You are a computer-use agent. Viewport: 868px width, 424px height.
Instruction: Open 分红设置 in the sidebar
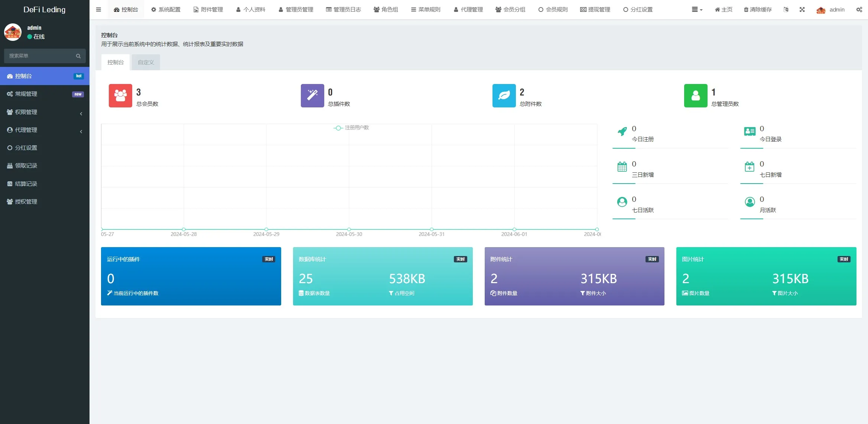[x=26, y=148]
